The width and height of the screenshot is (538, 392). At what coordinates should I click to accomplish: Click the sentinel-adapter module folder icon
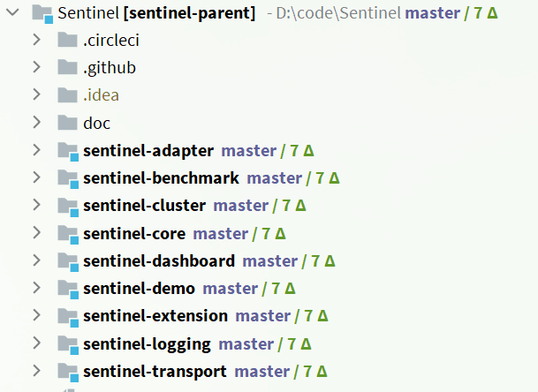[x=68, y=151]
